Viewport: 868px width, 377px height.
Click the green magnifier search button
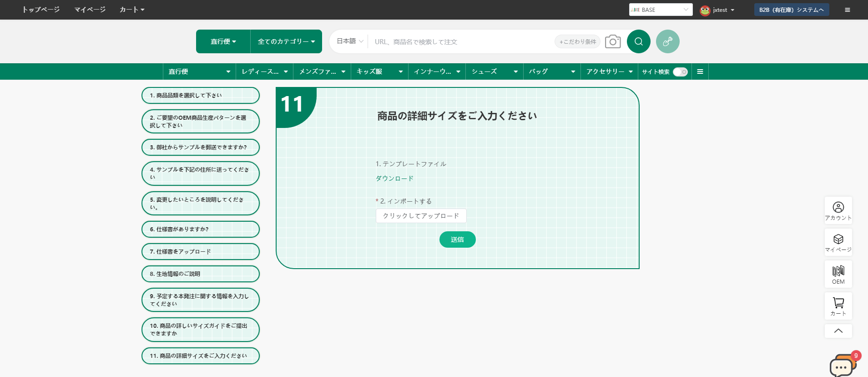pos(639,41)
